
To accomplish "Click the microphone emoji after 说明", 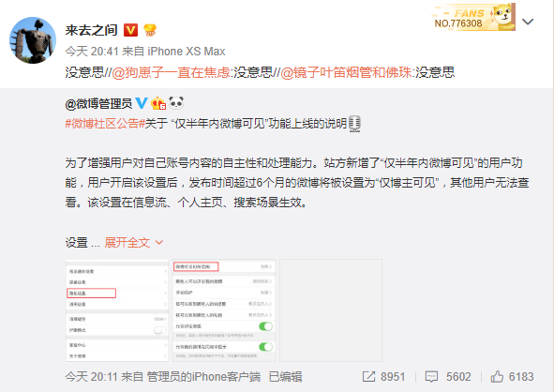I will pyautogui.click(x=354, y=124).
